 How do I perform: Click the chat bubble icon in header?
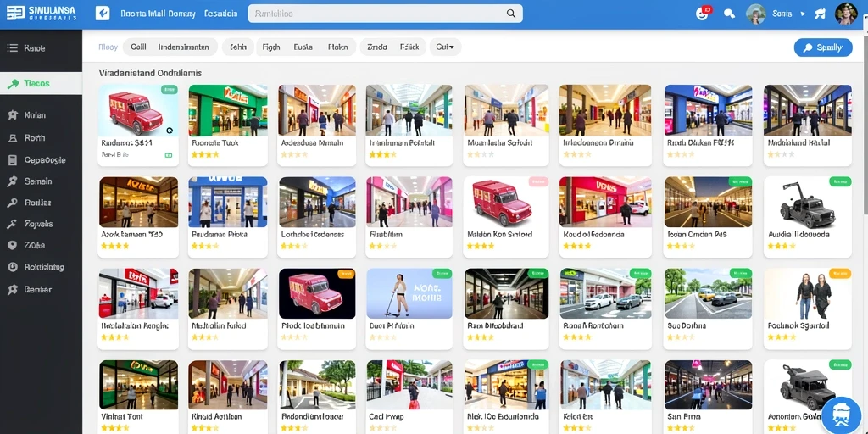point(730,14)
